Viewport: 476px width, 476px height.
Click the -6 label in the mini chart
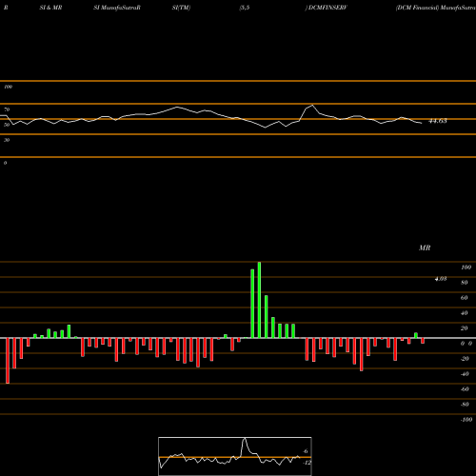(x=305, y=451)
